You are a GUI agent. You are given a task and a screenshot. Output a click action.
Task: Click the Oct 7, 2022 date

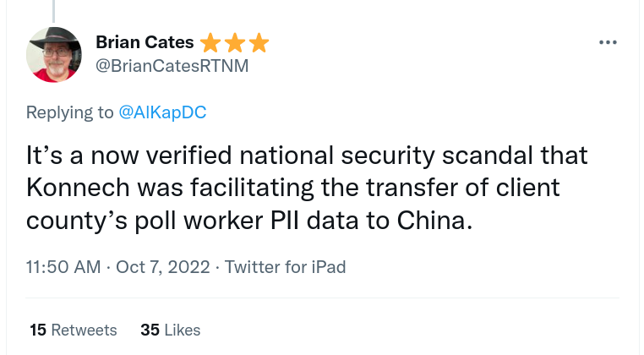(x=161, y=266)
